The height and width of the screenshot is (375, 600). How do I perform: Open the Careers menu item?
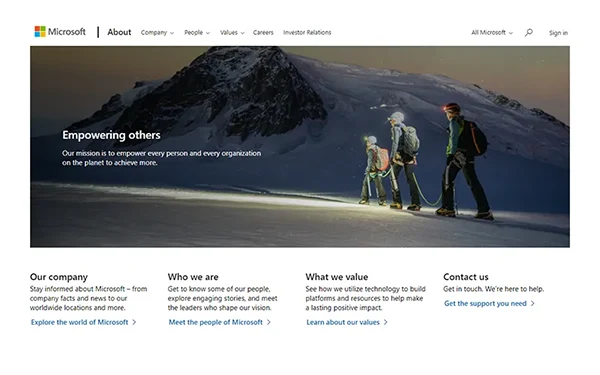point(263,33)
